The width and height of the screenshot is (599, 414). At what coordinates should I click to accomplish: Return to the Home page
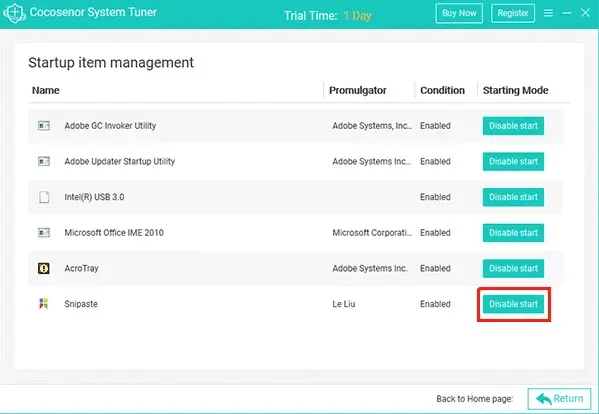(x=559, y=399)
